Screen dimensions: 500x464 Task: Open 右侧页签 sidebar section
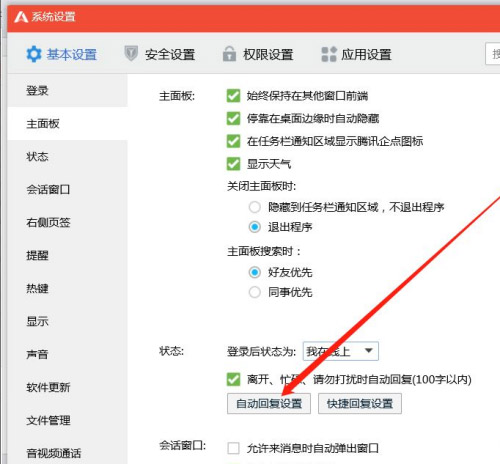pos(67,222)
